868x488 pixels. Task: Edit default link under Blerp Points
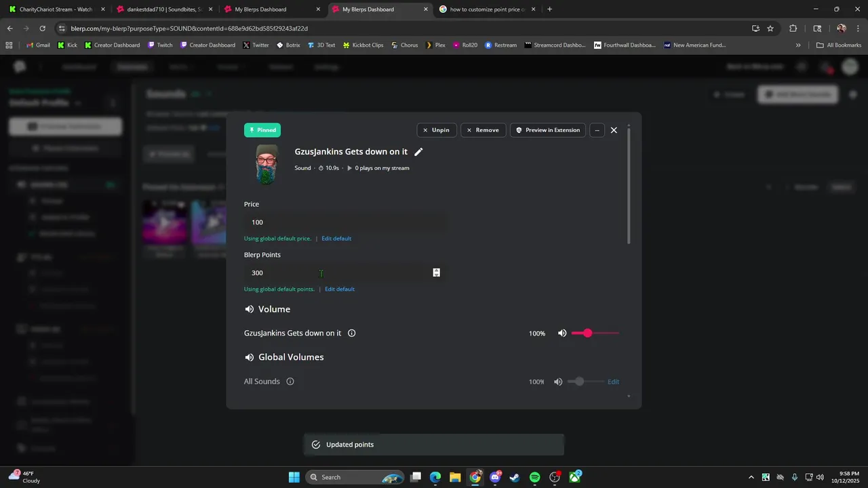pyautogui.click(x=340, y=289)
